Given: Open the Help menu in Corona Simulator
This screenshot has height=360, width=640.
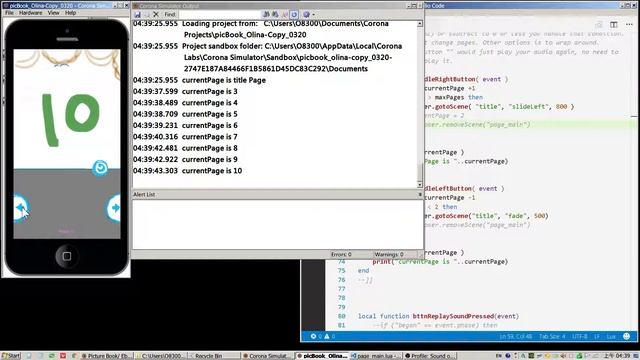Looking at the screenshot, I should (x=71, y=13).
